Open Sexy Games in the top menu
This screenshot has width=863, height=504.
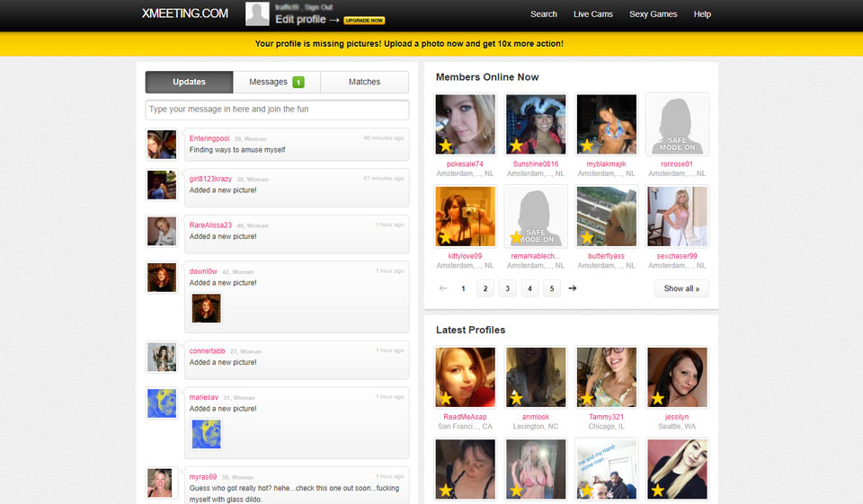click(x=653, y=14)
